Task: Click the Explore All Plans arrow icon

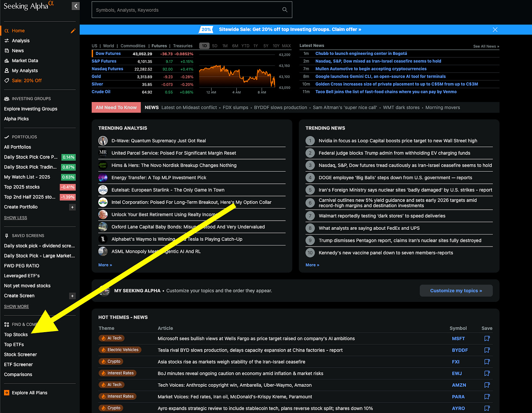Action: click(x=7, y=393)
